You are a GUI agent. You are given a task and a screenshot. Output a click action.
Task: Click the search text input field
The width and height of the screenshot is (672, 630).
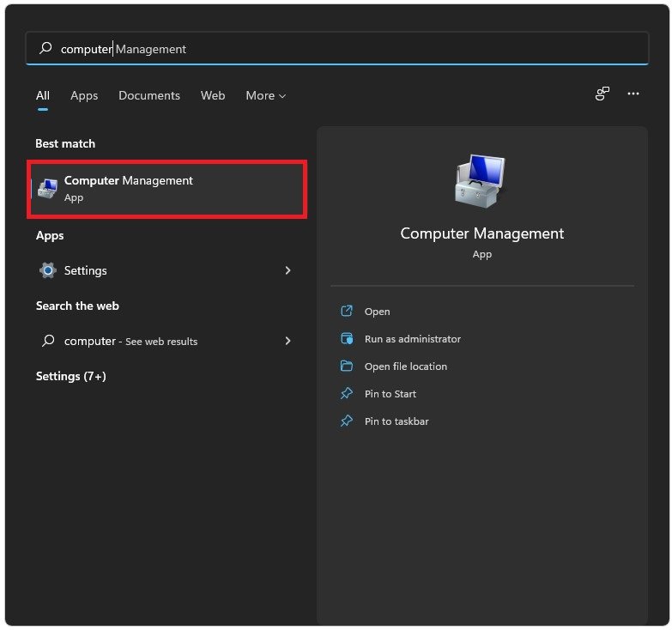tap(343, 49)
